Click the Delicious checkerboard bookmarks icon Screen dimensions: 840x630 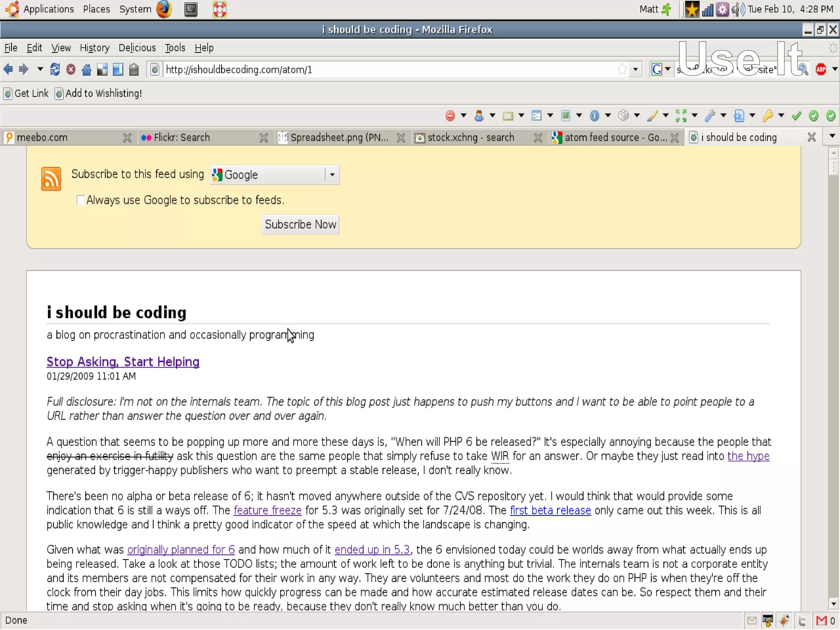click(102, 69)
